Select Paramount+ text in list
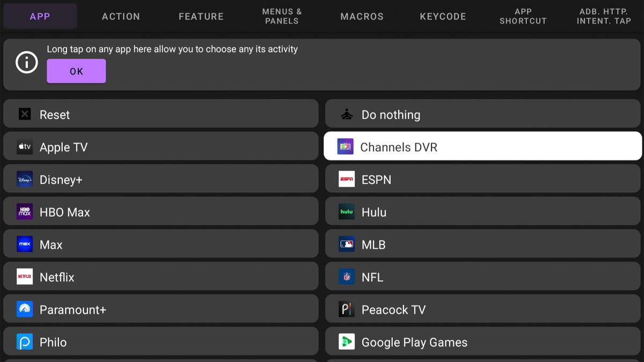644x362 pixels. click(73, 310)
